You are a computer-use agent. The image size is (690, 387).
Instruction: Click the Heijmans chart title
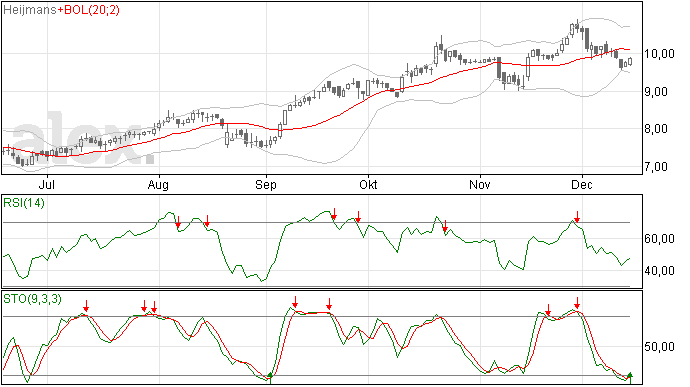(x=29, y=10)
